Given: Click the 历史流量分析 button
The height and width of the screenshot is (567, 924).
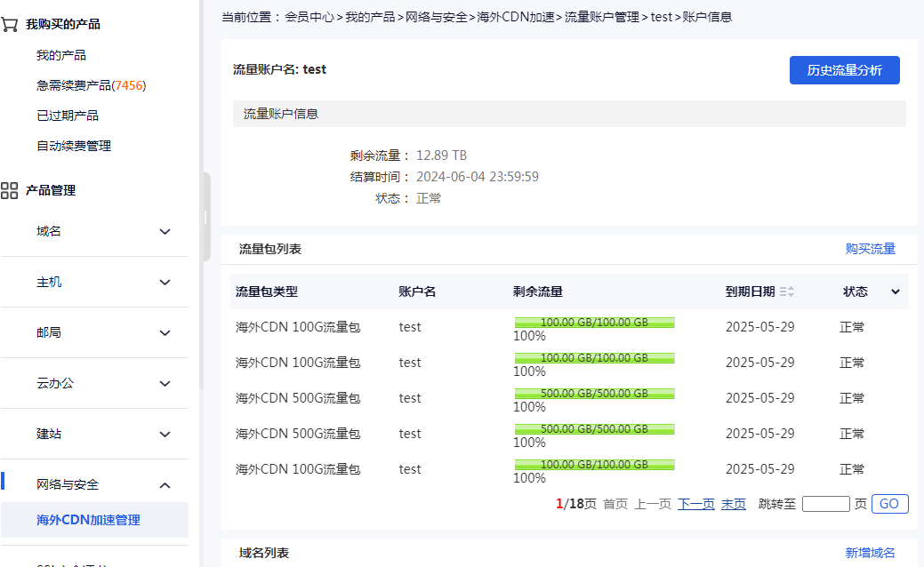Looking at the screenshot, I should [x=844, y=70].
